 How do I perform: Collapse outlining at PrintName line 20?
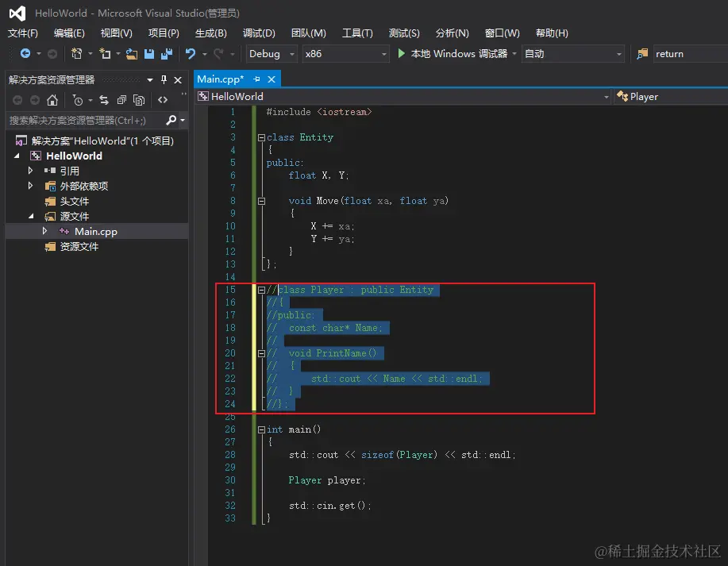[x=261, y=353]
